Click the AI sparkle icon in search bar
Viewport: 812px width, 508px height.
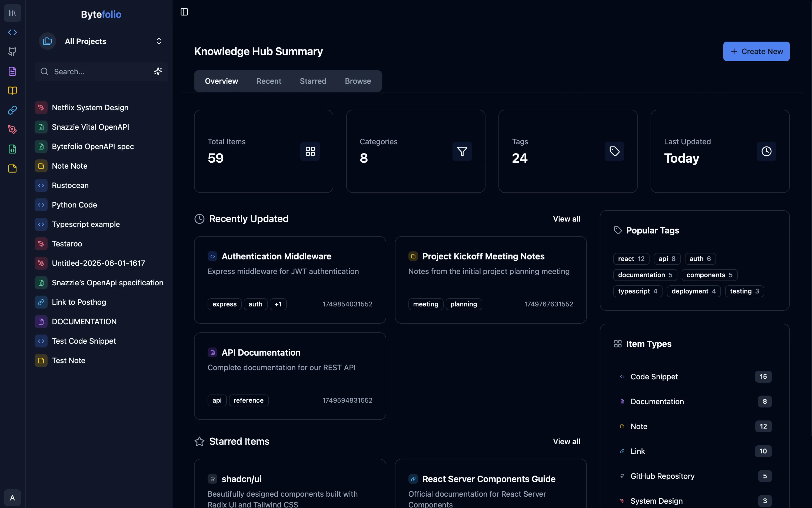158,71
